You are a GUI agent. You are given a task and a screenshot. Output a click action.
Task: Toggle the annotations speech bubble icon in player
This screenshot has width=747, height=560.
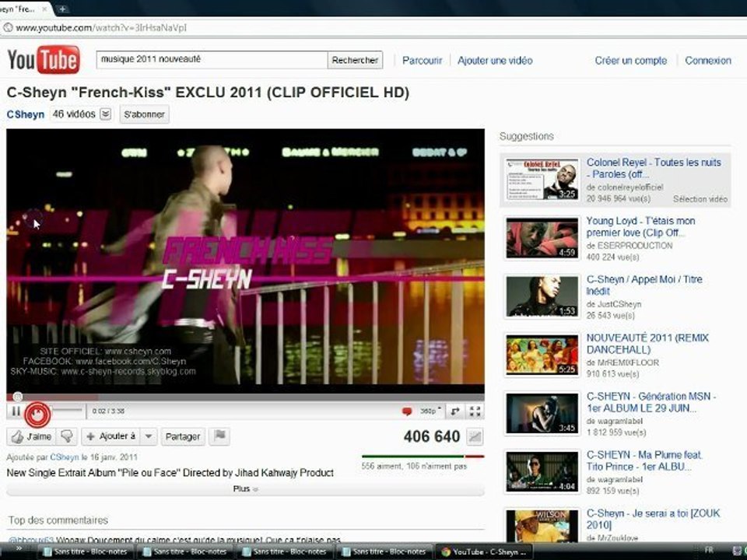407,411
